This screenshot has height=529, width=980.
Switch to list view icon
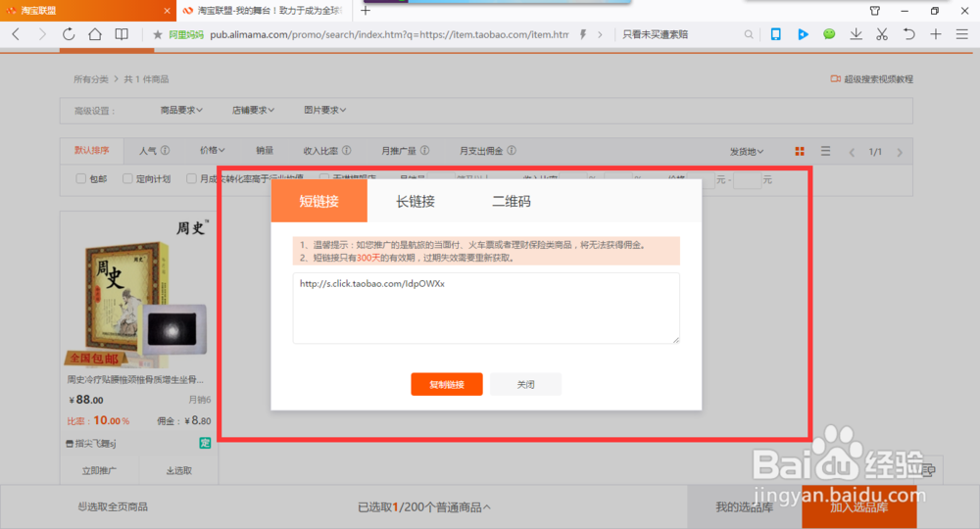click(x=825, y=151)
